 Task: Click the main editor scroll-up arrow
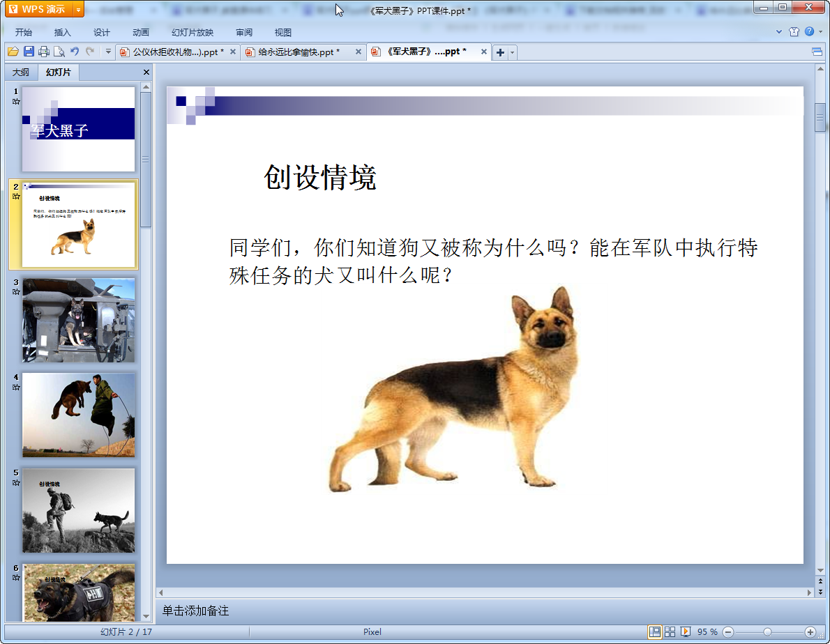coord(820,69)
